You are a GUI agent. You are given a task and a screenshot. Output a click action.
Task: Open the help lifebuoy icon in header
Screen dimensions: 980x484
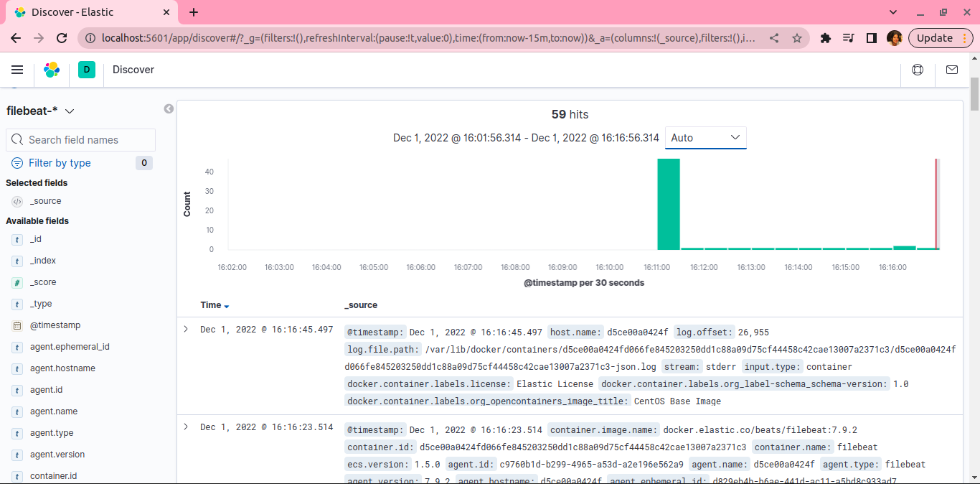pos(918,70)
